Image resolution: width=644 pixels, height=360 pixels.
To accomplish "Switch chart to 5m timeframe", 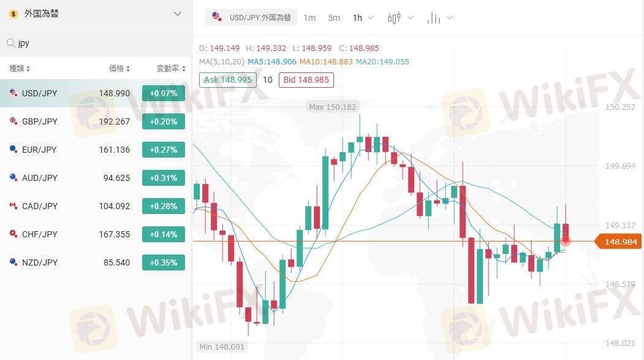I will click(x=334, y=18).
